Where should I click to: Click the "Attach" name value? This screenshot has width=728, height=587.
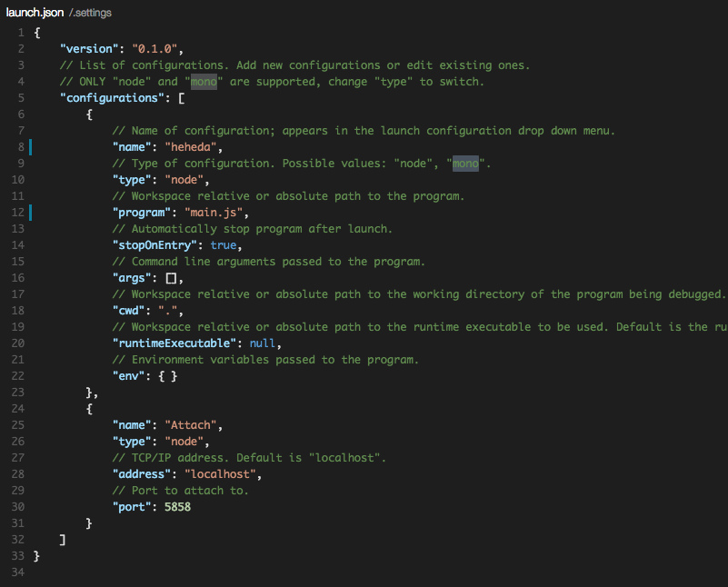191,425
